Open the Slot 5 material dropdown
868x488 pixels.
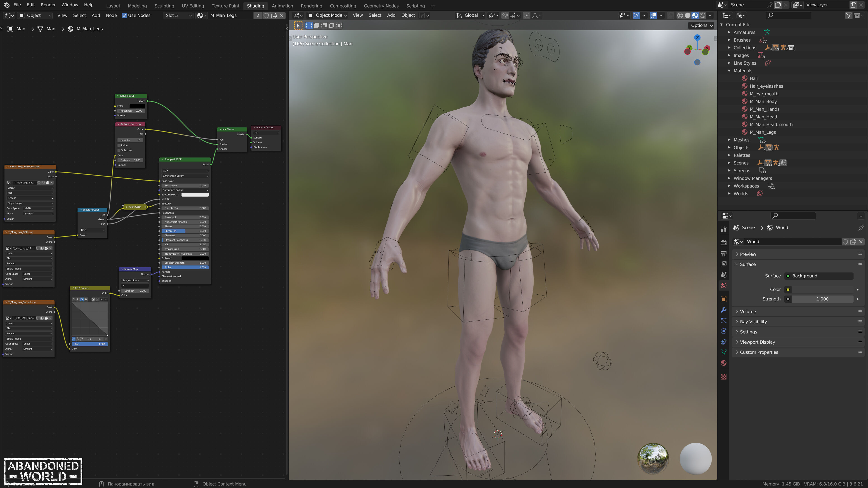(x=178, y=16)
